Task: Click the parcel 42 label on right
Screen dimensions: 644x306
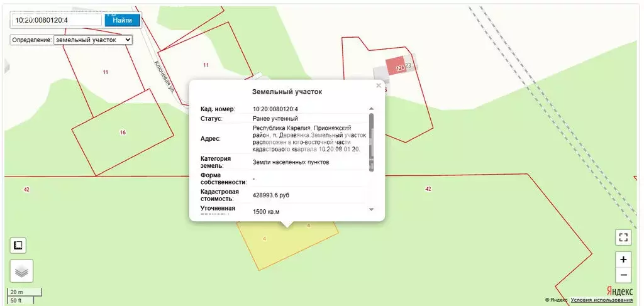Action: coord(428,189)
